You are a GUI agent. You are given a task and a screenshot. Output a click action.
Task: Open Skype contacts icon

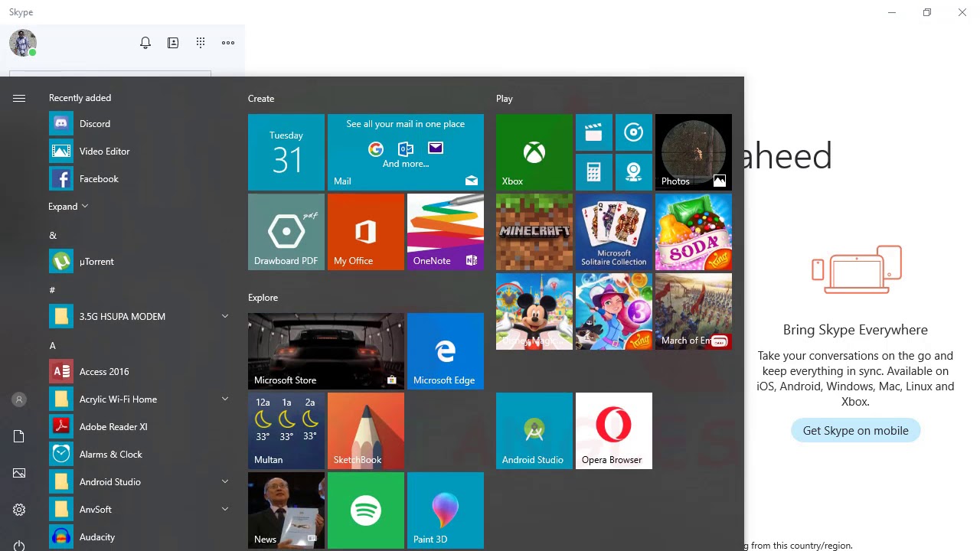(173, 43)
